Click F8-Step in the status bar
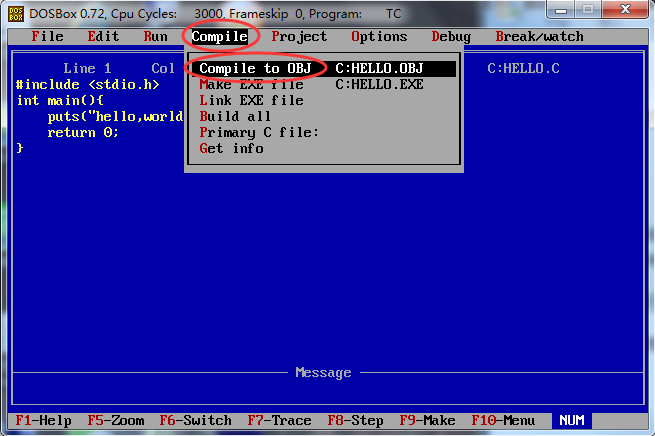The width and height of the screenshot is (655, 436). tap(355, 420)
